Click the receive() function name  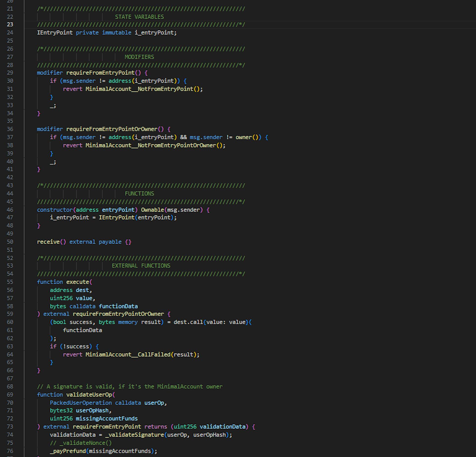48,242
